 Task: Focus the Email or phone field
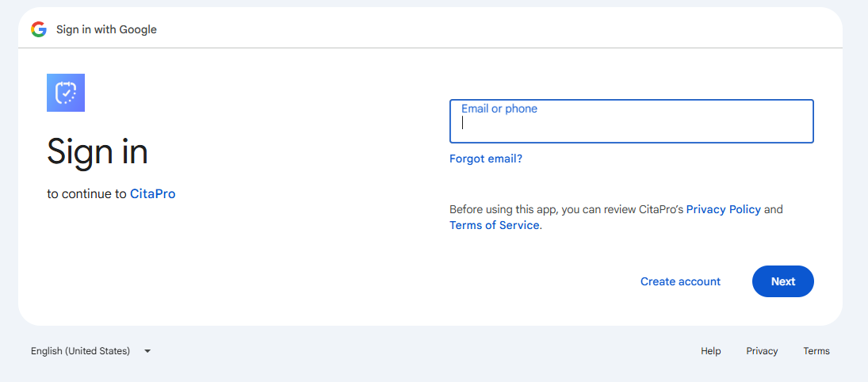[x=632, y=121]
